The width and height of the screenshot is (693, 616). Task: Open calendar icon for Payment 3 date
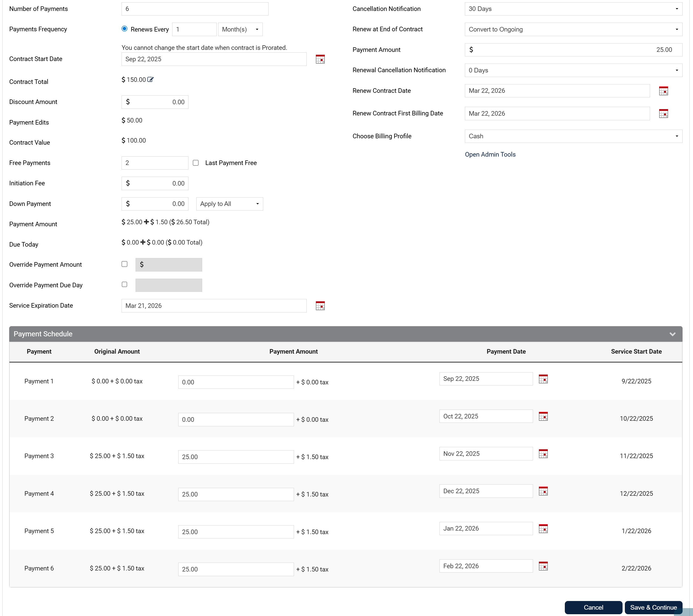543,454
